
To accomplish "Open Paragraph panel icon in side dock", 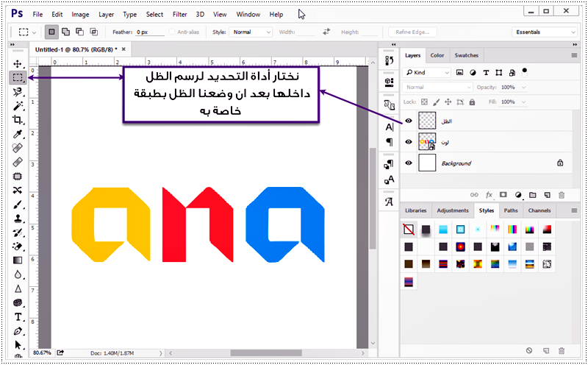I will pyautogui.click(x=390, y=142).
